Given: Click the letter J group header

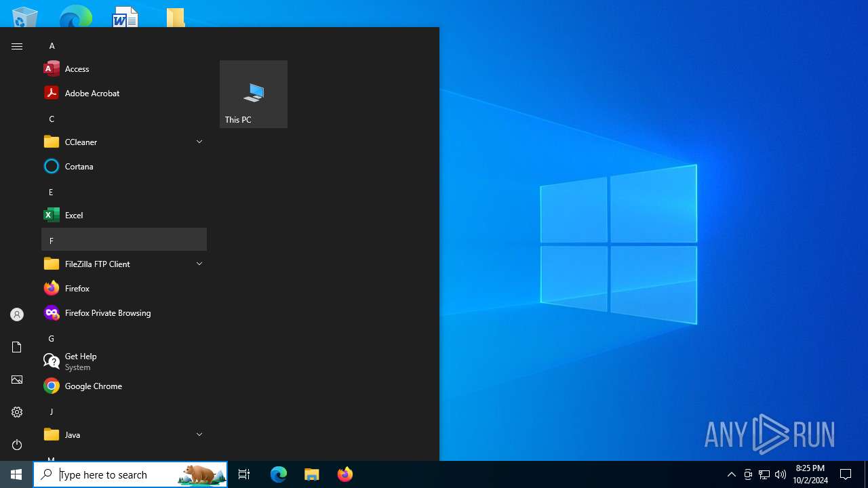Looking at the screenshot, I should pyautogui.click(x=124, y=411).
